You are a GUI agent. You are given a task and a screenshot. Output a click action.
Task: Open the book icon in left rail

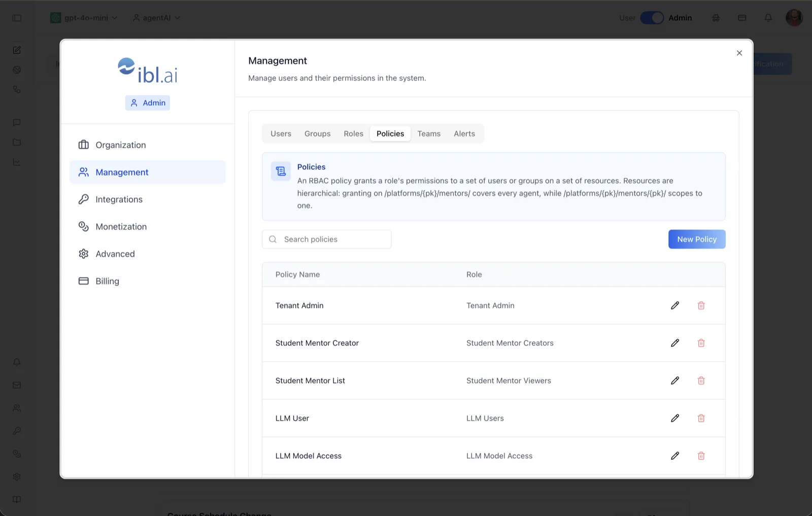(x=17, y=500)
